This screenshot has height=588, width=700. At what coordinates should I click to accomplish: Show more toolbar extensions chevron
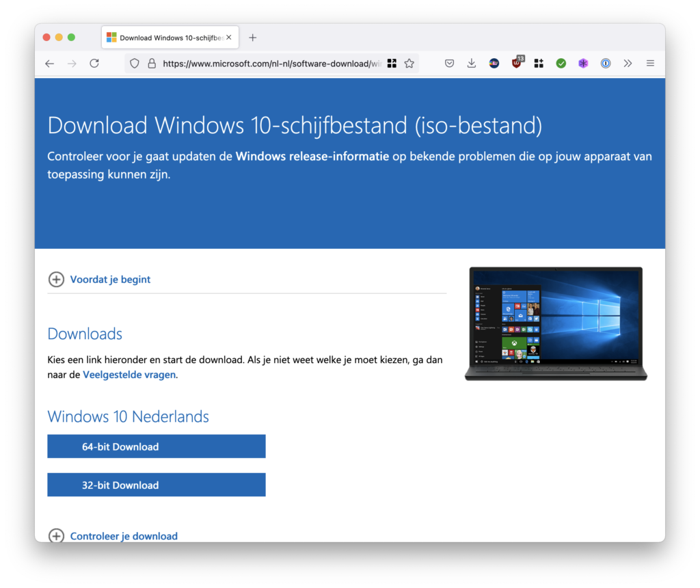point(628,64)
